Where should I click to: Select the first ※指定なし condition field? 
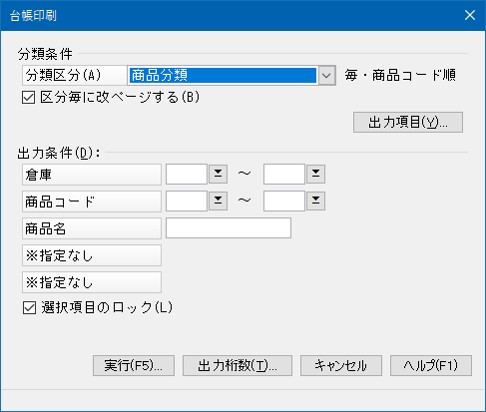coord(92,255)
